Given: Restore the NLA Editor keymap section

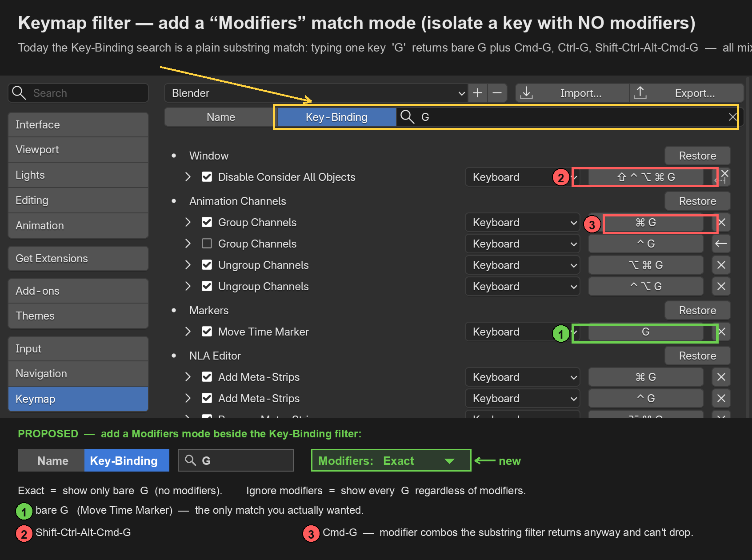Looking at the screenshot, I should click(698, 356).
